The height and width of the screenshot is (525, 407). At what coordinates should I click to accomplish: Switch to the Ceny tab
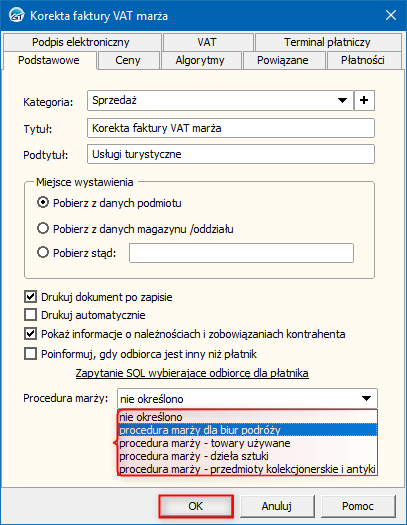[x=128, y=60]
